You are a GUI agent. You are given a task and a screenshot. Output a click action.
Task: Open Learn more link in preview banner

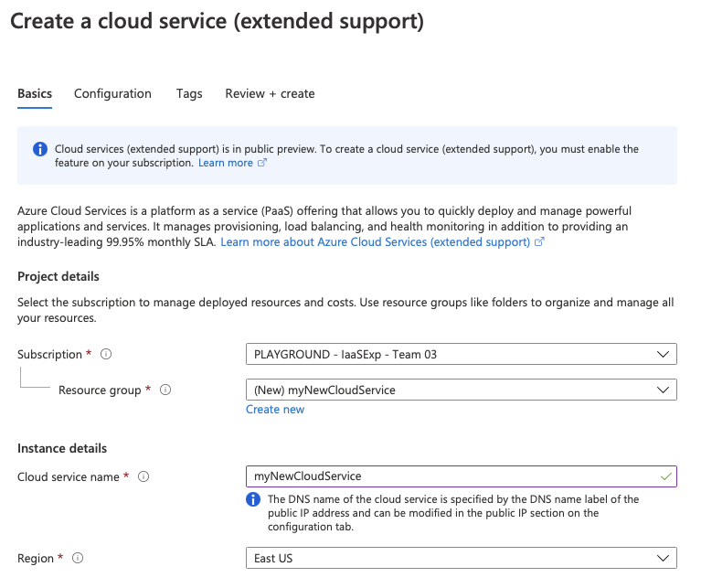(225, 163)
